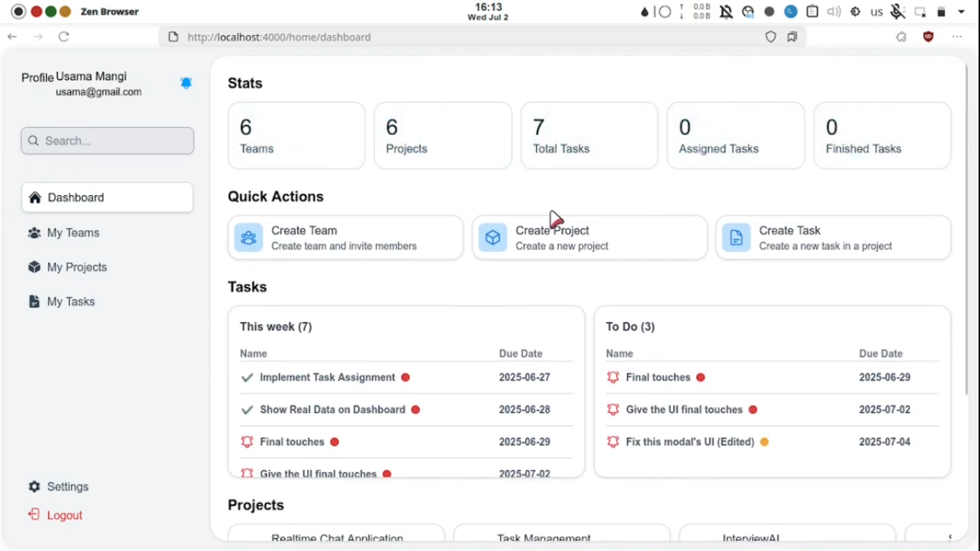Click the people icon next to My Teams
The height and width of the screenshot is (551, 980).
click(34, 232)
